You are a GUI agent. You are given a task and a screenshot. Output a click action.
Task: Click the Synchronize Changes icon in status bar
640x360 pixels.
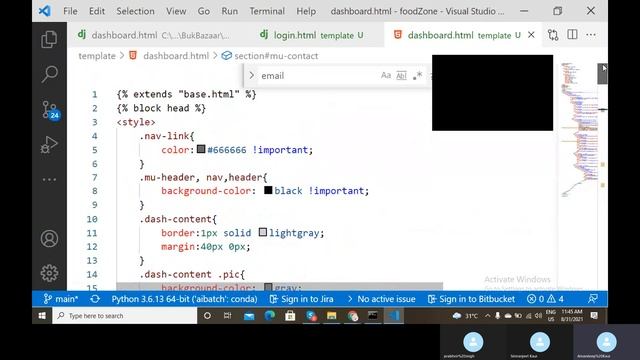95,299
